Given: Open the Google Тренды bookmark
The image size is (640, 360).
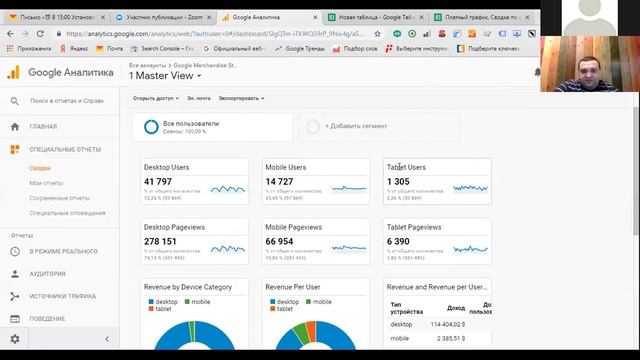Looking at the screenshot, I should (x=300, y=49).
